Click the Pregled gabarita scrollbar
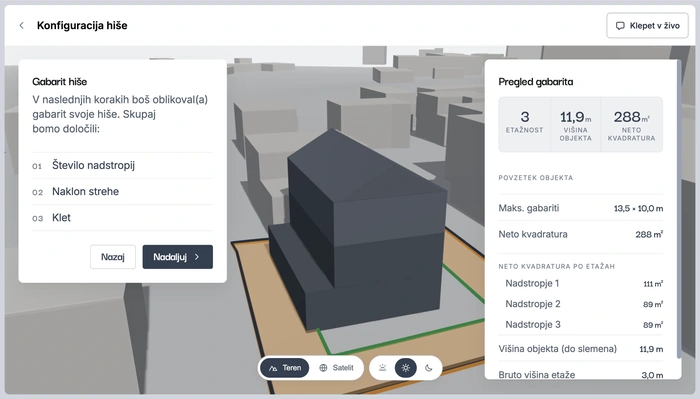700x399 pixels. click(679, 210)
